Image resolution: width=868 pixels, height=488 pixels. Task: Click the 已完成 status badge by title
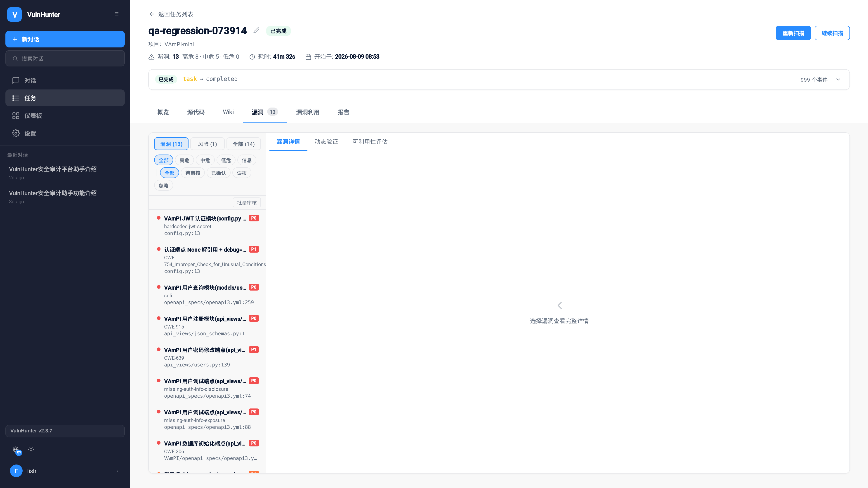[278, 31]
